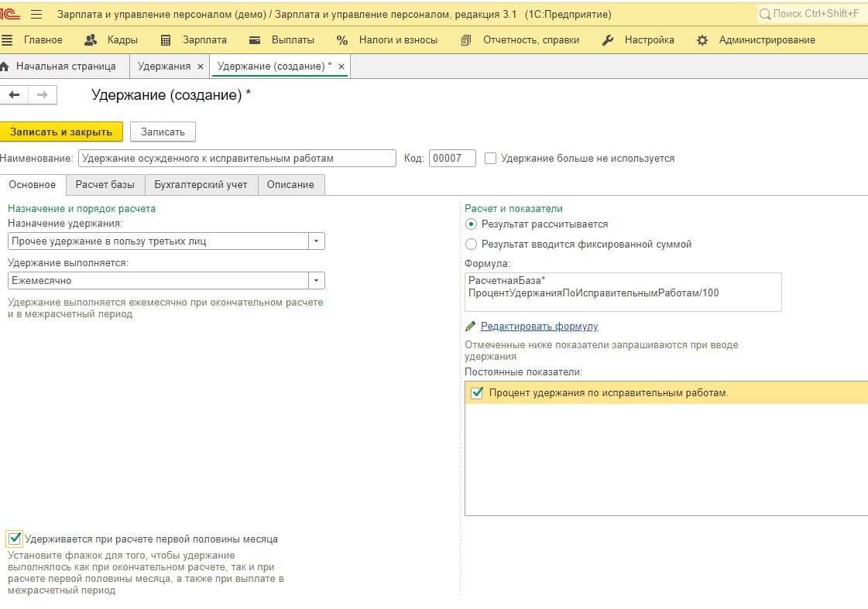This screenshot has width=868, height=609.
Task: Expand the 'Удержание выполняется' dropdown arrow
Action: coord(316,280)
